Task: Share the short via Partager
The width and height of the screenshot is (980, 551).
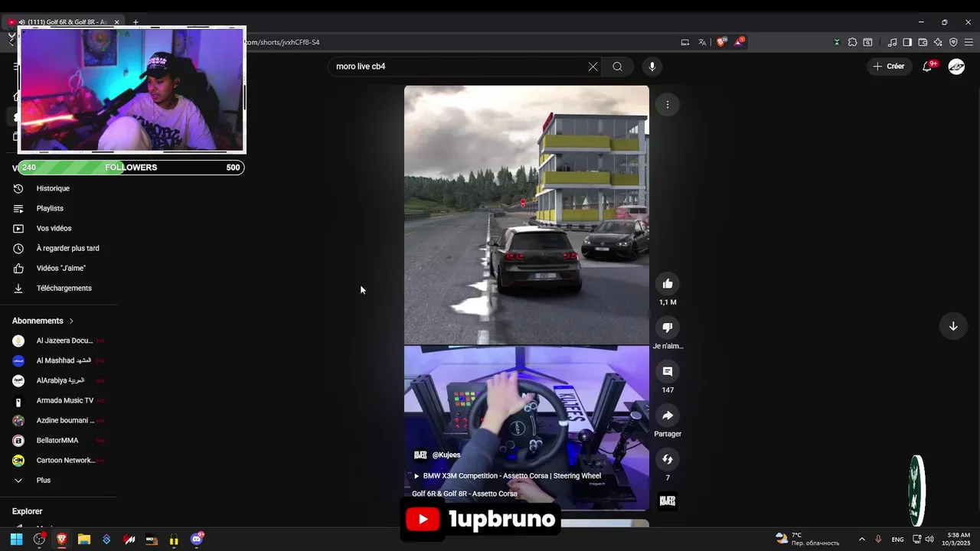Action: pos(668,416)
